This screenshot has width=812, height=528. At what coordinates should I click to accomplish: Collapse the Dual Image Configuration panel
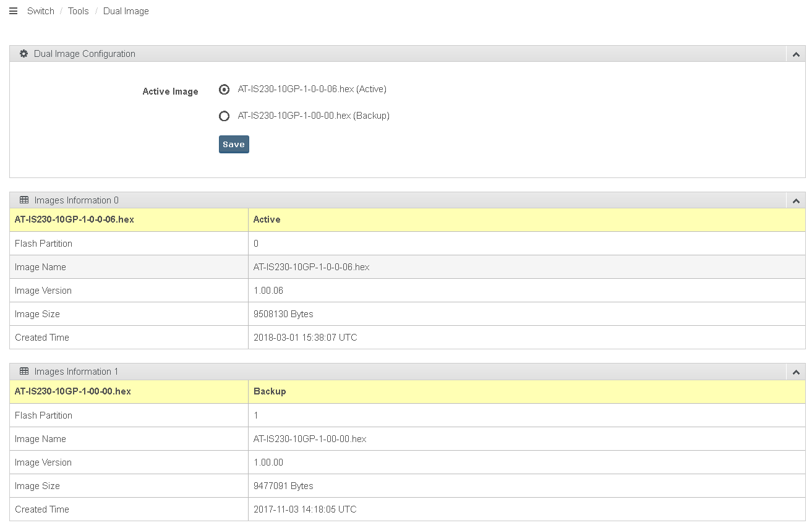pos(796,54)
